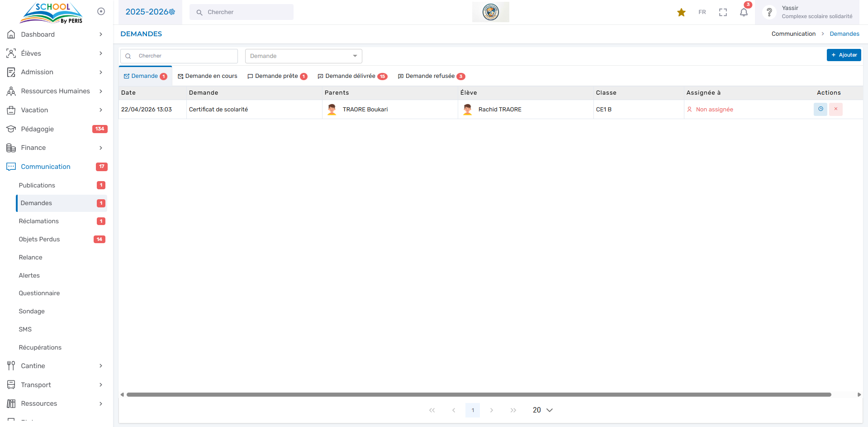Delete the Certificat de scolarité request
The width and height of the screenshot is (868, 427).
click(835, 109)
